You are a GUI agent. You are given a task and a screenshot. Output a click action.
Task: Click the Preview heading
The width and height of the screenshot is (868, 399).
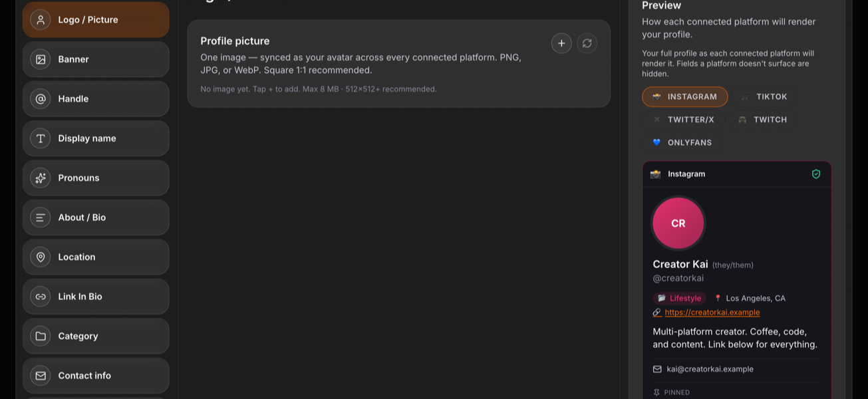click(661, 5)
